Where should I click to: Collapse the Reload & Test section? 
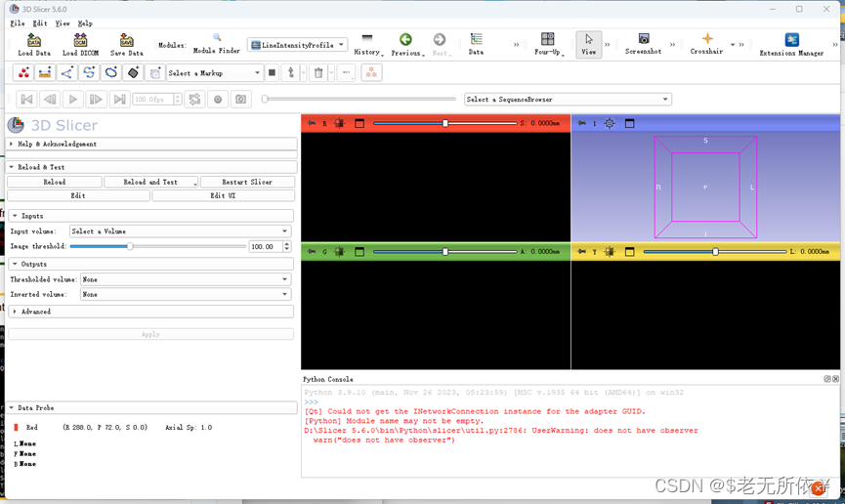click(151, 167)
